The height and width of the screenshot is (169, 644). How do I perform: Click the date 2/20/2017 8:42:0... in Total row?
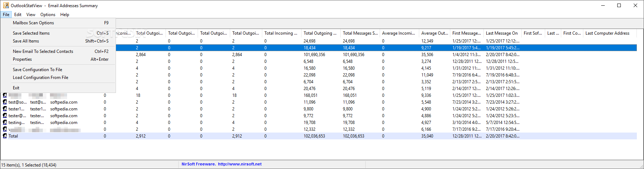point(503,136)
